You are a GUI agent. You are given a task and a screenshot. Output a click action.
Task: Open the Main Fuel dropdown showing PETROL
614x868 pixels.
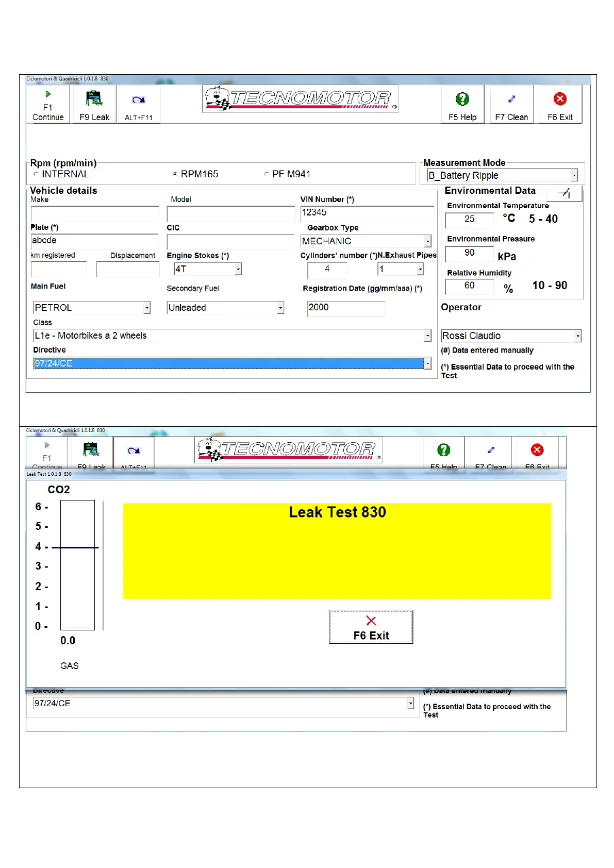[x=92, y=308]
